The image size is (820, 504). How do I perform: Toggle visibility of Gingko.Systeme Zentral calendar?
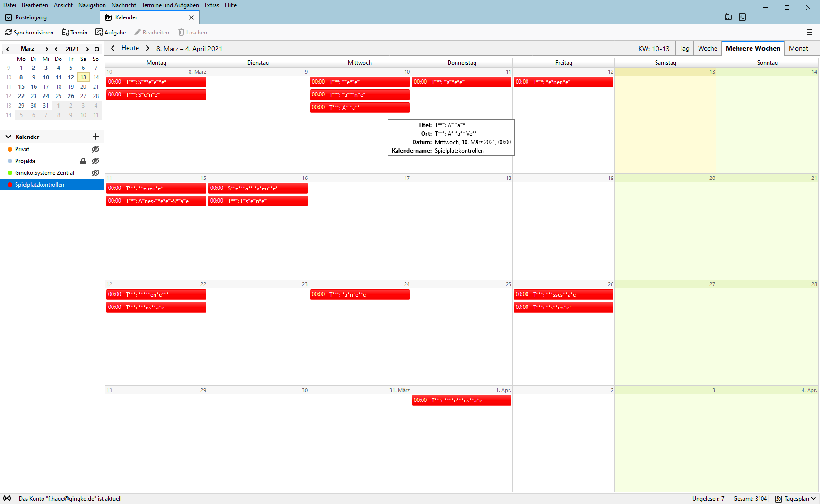point(95,173)
